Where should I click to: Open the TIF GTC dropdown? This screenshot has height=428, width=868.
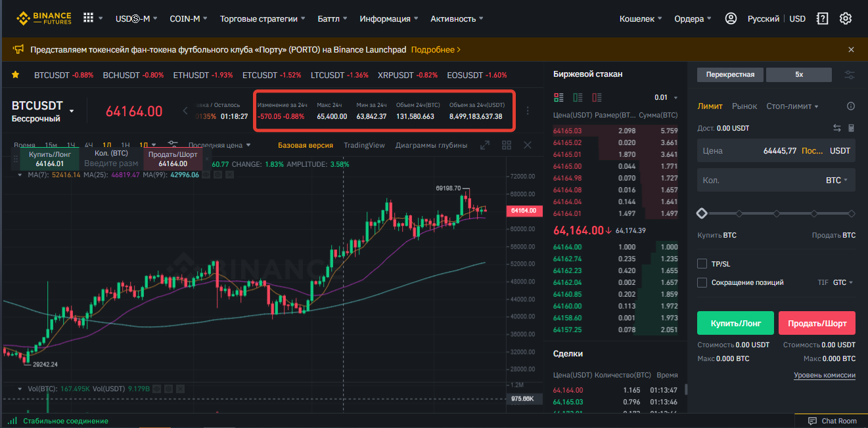click(843, 282)
